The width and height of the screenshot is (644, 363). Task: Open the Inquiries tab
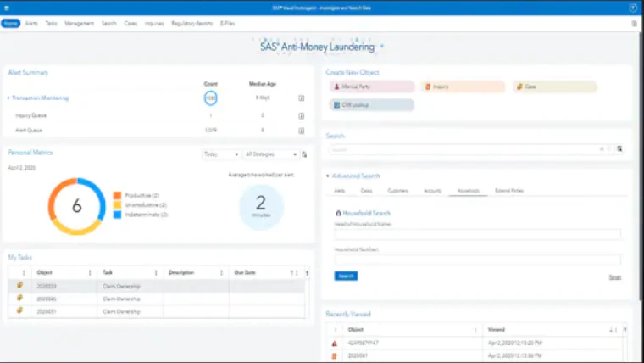click(x=154, y=24)
